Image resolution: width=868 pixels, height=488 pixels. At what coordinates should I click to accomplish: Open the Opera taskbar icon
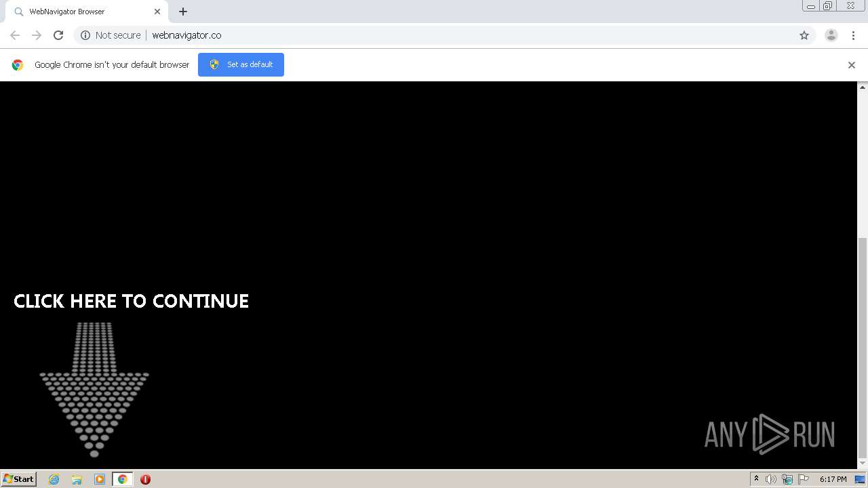point(145,479)
